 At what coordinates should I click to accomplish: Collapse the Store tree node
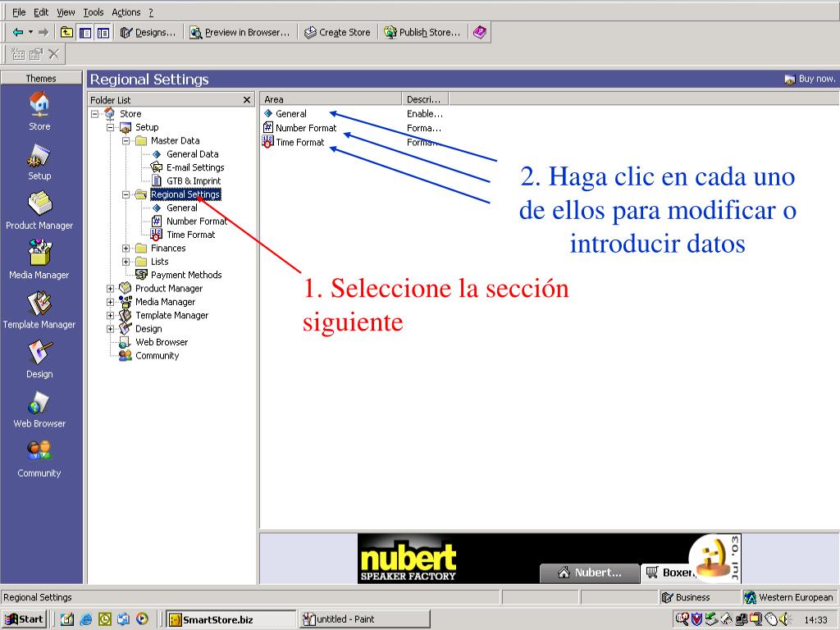pos(95,113)
